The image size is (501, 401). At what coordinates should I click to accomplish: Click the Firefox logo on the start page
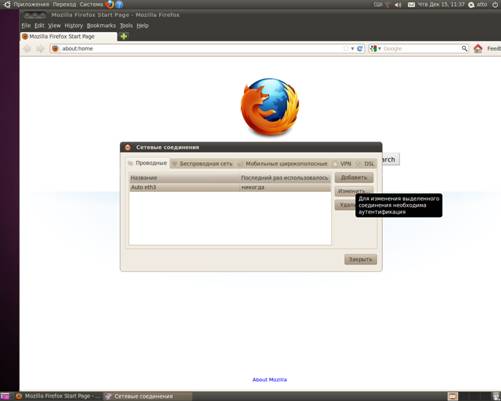pyautogui.click(x=270, y=107)
